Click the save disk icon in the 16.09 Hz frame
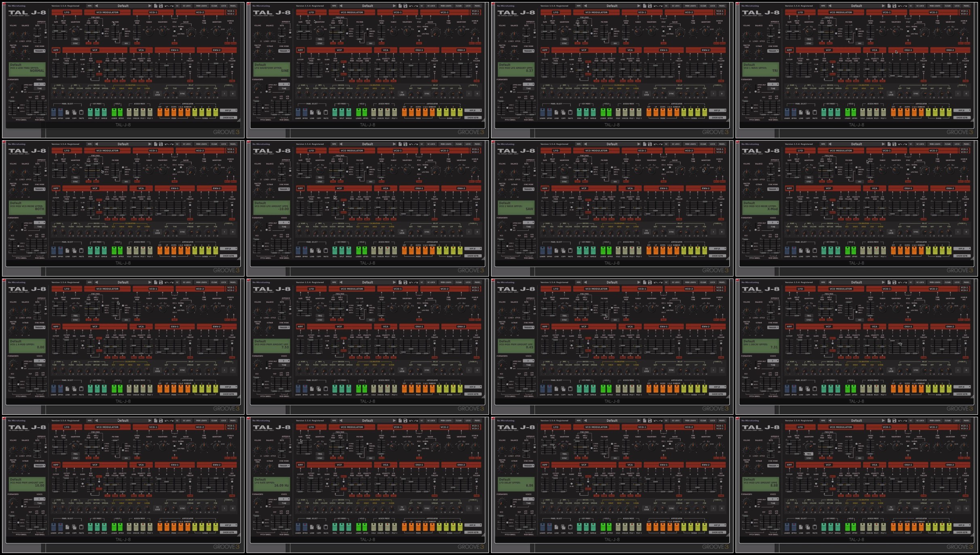980x555 pixels. pos(405,421)
